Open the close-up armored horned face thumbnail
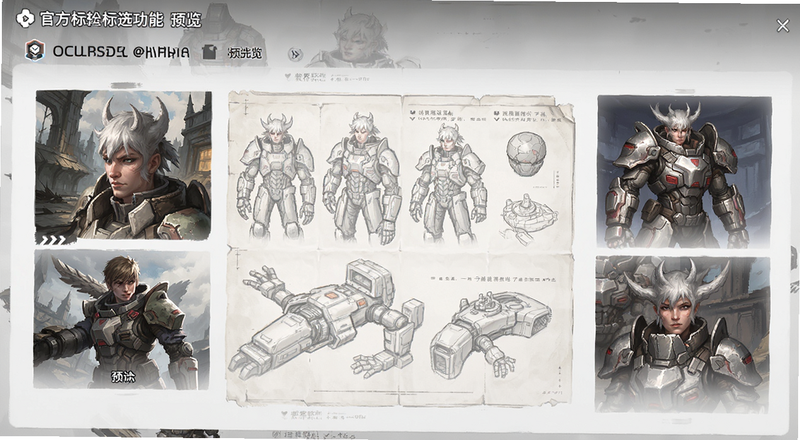The width and height of the screenshot is (800, 440). 683,334
